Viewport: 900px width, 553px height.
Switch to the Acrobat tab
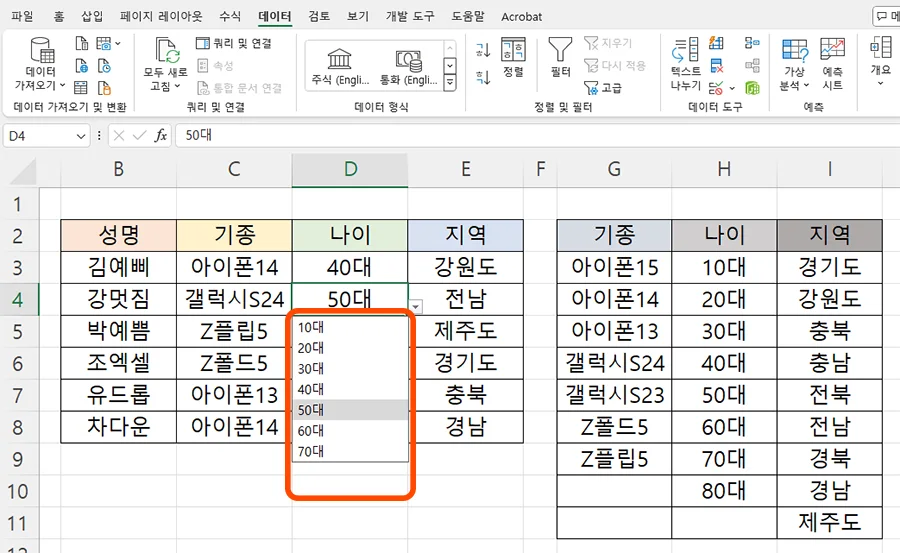point(521,17)
